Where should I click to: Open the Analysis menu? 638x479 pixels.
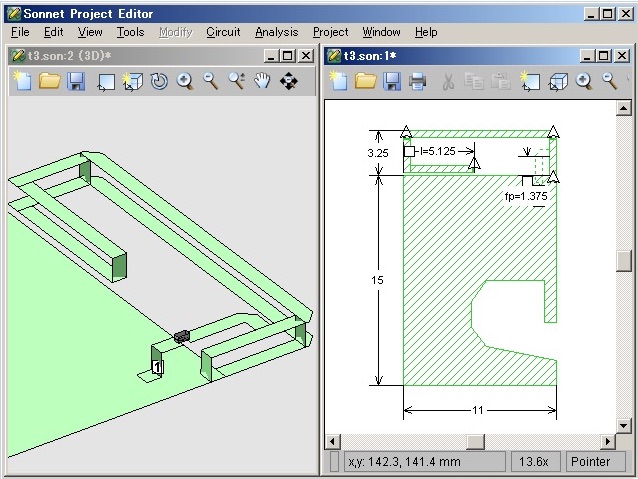point(277,32)
